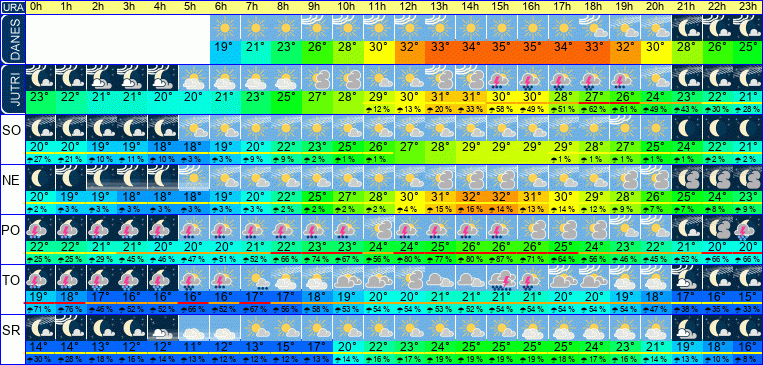The image size is (763, 365).
Task: Select the windy moon icon for DANES at 23h
Action: click(748, 28)
